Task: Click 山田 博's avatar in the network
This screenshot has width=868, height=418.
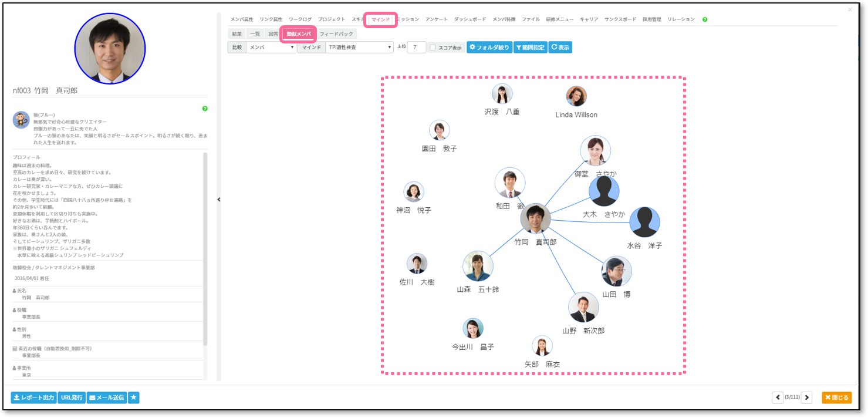Action: (616, 271)
